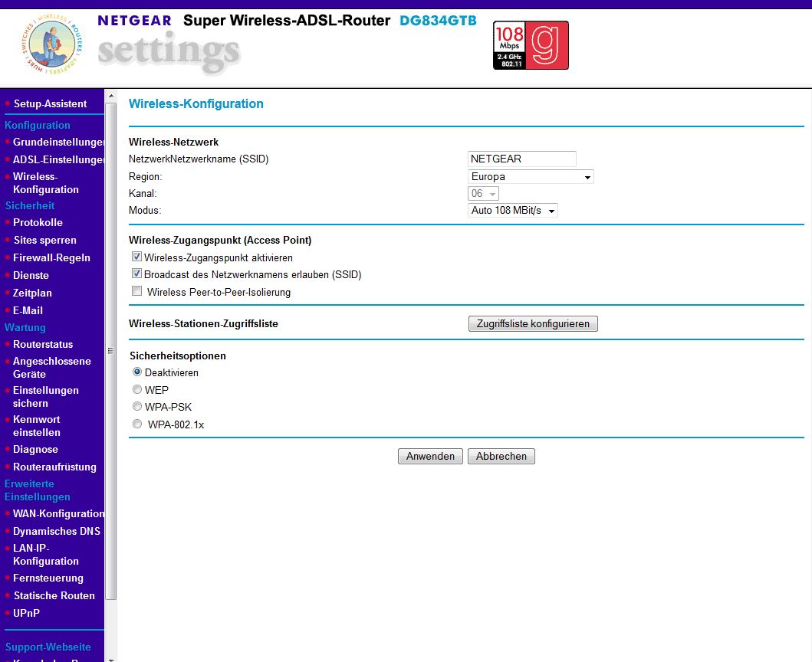Click the Anwenden button
The image size is (812, 662).
(x=430, y=456)
